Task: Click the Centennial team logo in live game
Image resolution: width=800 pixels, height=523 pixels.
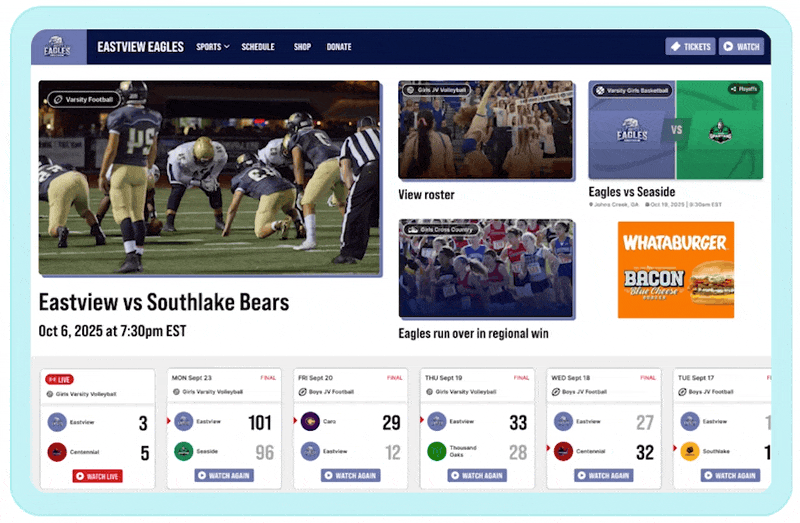Action: [57, 452]
